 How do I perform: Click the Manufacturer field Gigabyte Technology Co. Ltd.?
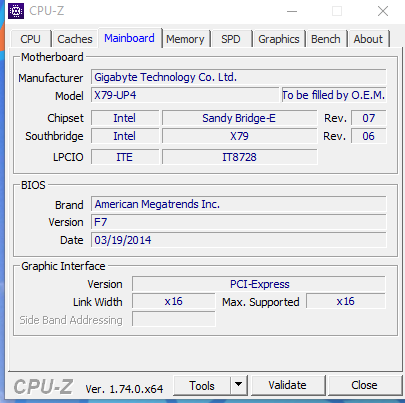tap(239, 77)
